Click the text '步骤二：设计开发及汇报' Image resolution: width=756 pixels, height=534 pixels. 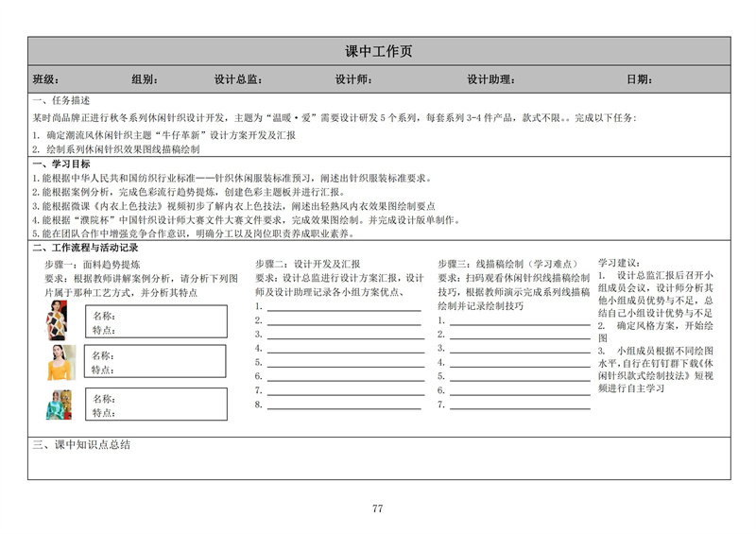[308, 264]
